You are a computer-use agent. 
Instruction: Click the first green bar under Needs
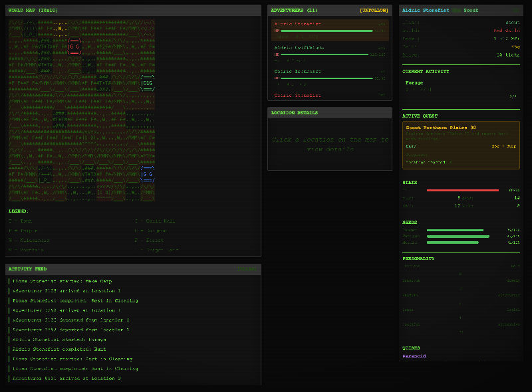click(x=455, y=230)
